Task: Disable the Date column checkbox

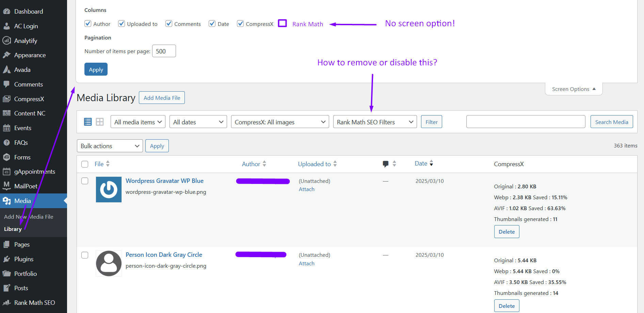Action: point(212,24)
